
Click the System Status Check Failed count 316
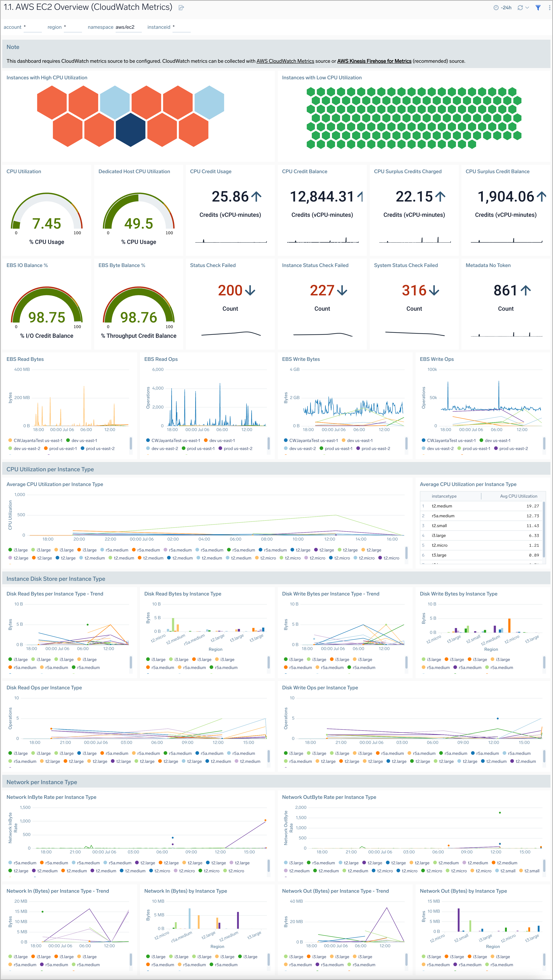tap(414, 291)
